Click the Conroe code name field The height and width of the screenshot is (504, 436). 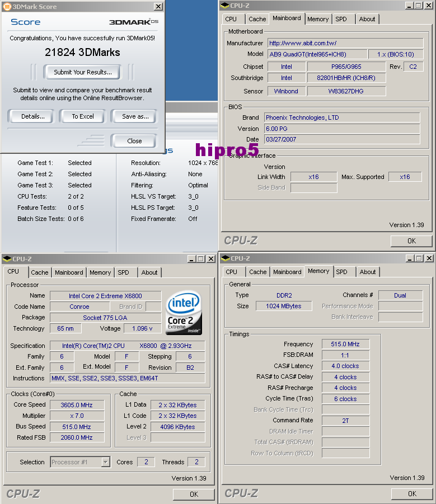point(79,307)
